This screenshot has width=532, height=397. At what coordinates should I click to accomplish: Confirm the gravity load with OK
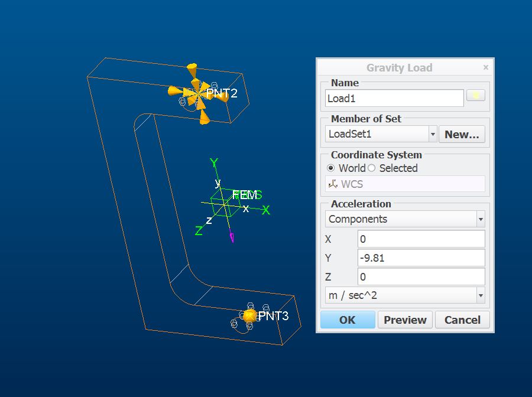(x=348, y=320)
